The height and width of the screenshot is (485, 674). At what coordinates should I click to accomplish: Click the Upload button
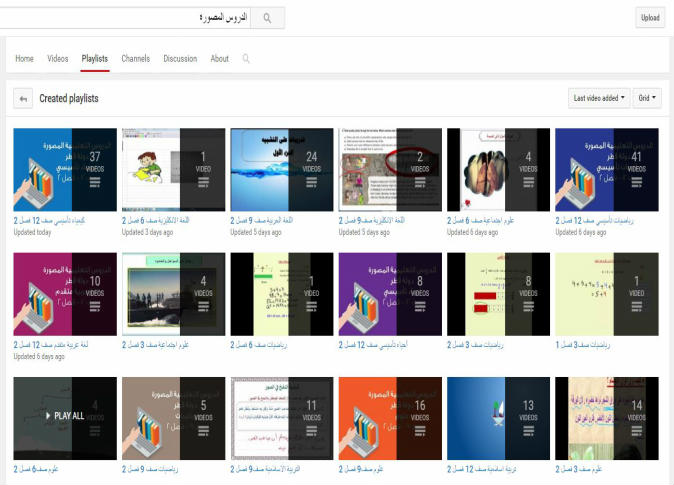[649, 18]
